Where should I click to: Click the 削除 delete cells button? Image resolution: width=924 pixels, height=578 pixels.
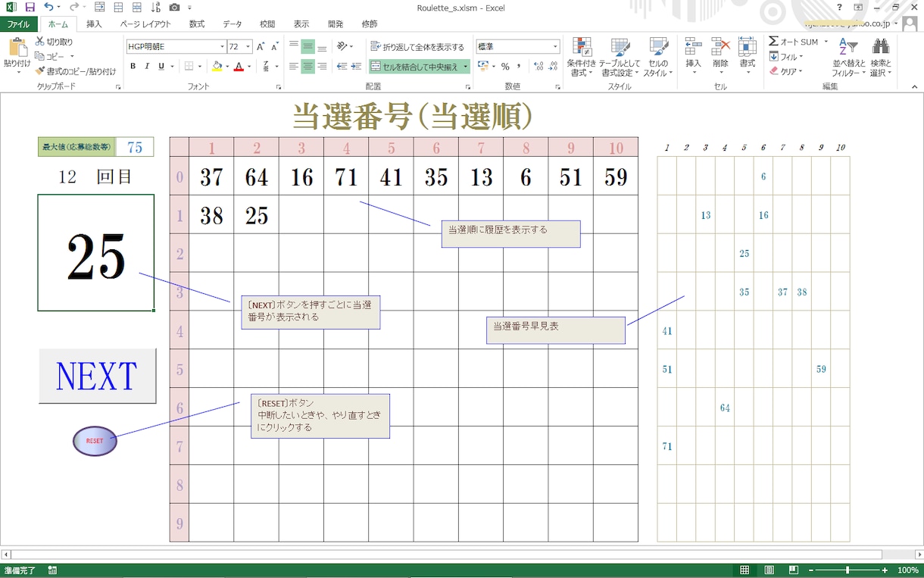720,57
